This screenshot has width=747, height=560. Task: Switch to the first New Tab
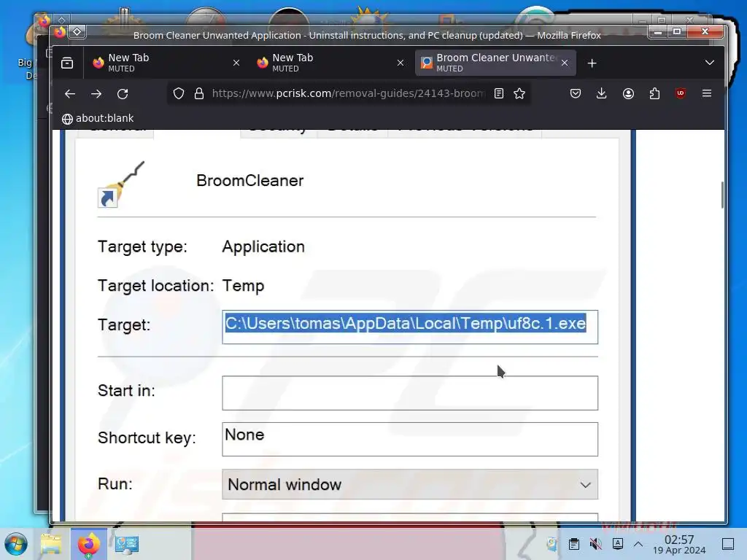pyautogui.click(x=167, y=63)
